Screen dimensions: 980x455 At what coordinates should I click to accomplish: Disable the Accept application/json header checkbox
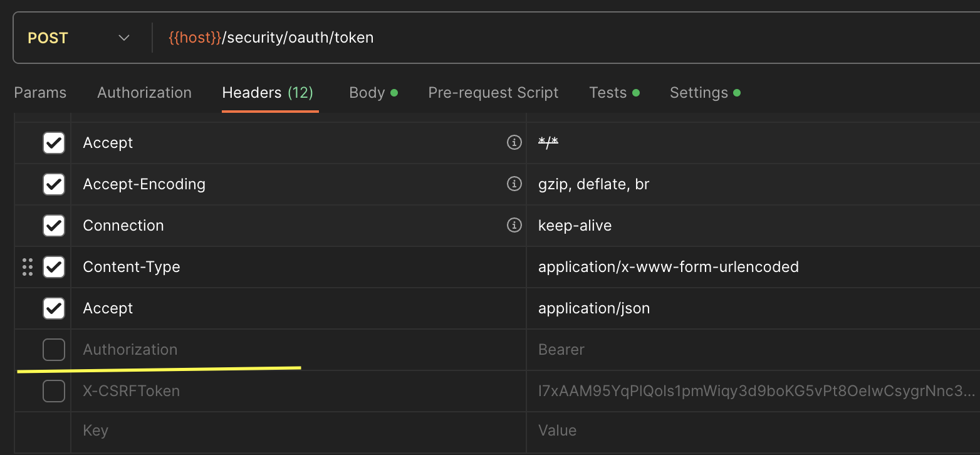click(x=54, y=308)
